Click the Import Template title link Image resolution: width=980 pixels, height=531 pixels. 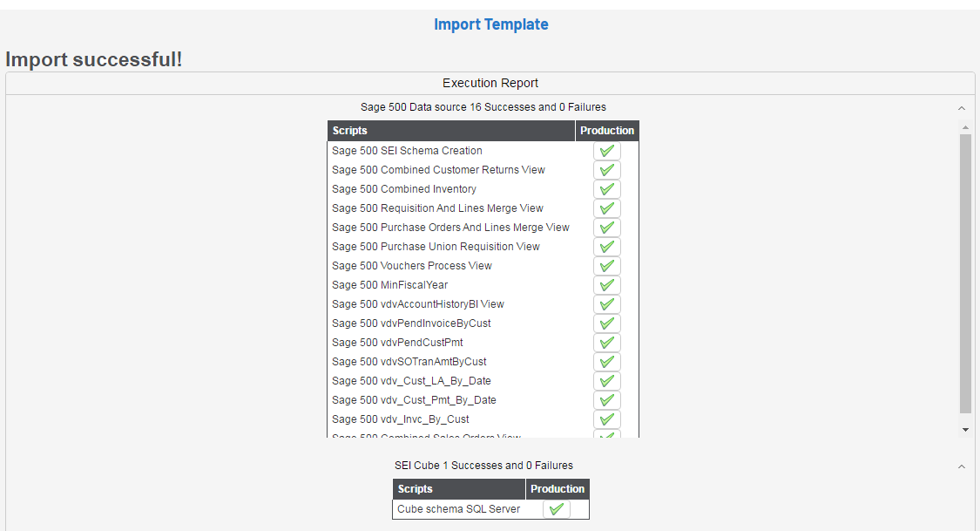(x=490, y=24)
